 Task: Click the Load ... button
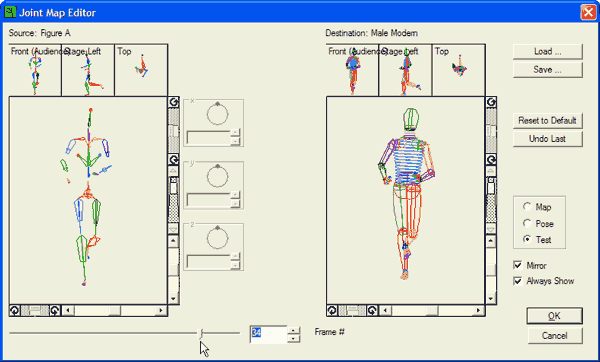click(548, 52)
